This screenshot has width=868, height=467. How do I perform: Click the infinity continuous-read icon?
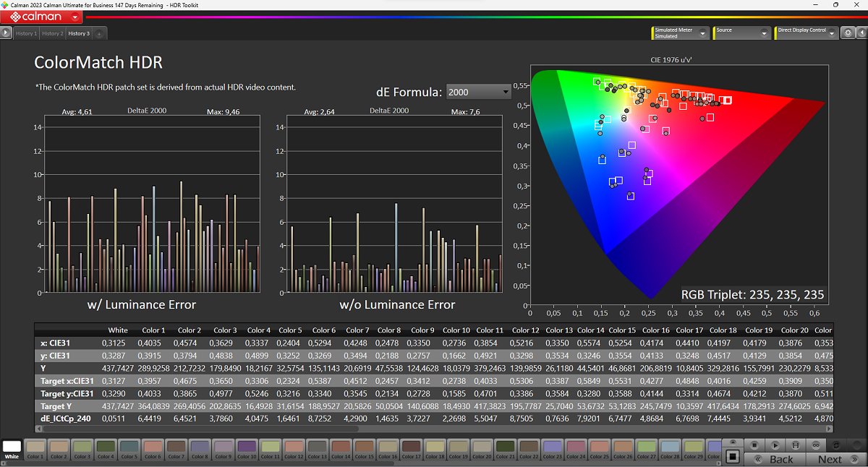[817, 445]
